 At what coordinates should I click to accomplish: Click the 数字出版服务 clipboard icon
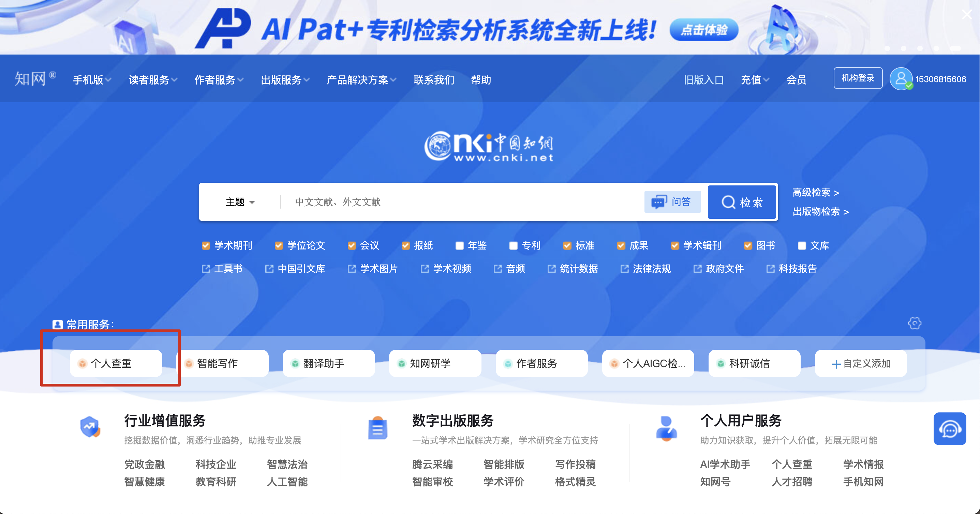click(377, 428)
